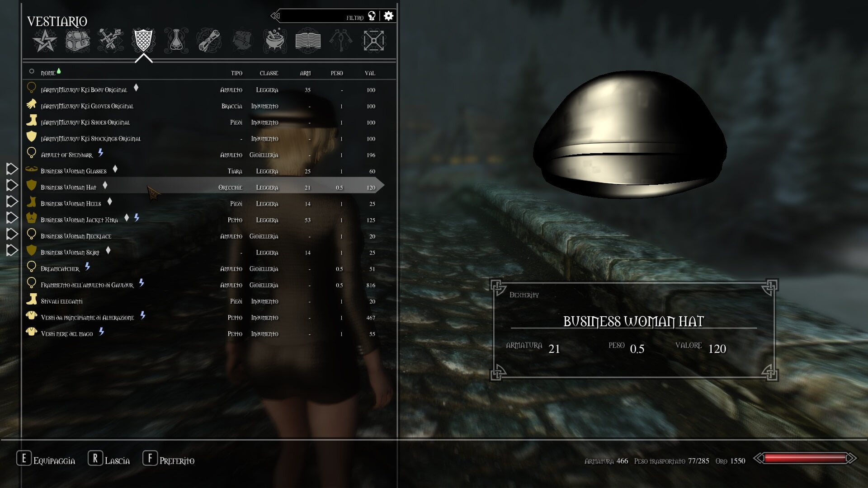Click the E Equipaggia button
The height and width of the screenshot is (488, 868).
coord(46,459)
